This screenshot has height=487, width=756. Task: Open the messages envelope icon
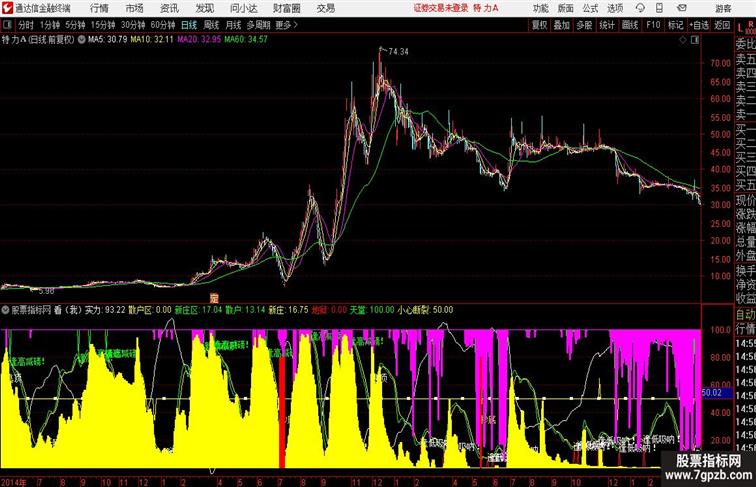click(682, 8)
